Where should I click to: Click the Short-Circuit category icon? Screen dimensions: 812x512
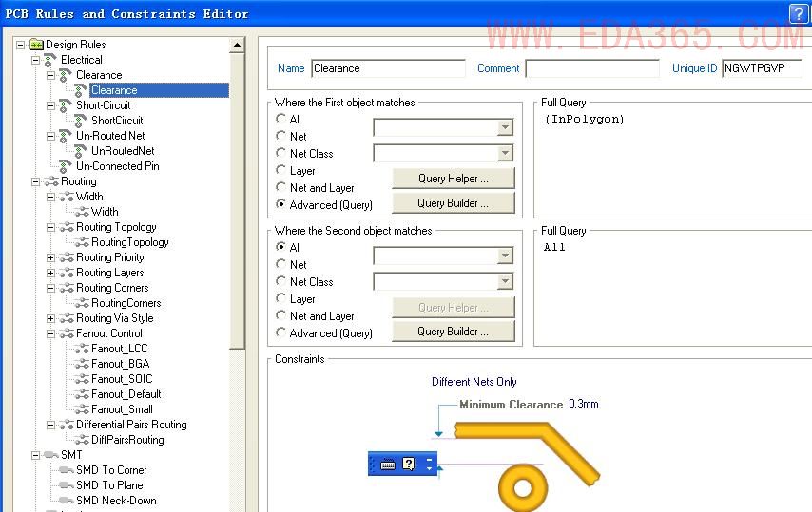tap(66, 105)
